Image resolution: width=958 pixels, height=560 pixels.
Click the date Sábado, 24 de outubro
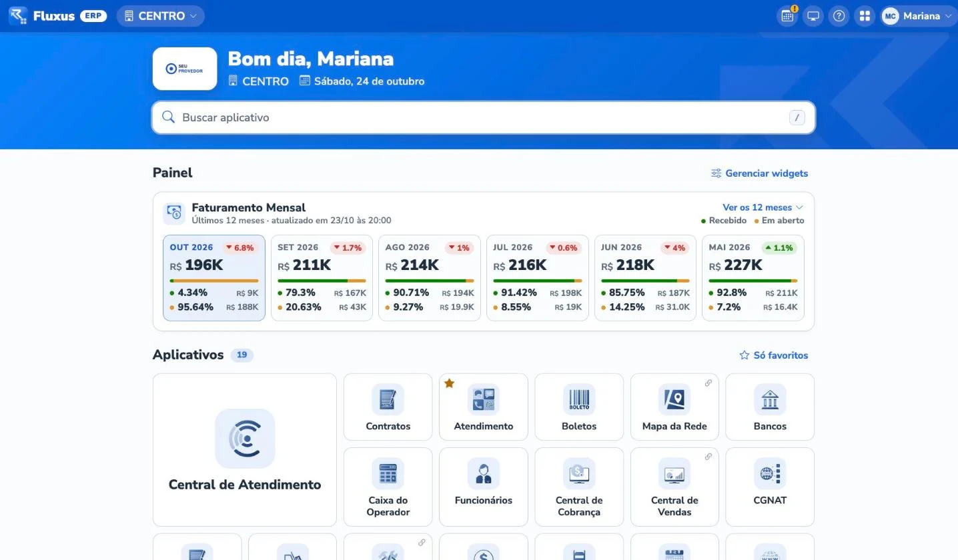pyautogui.click(x=362, y=81)
